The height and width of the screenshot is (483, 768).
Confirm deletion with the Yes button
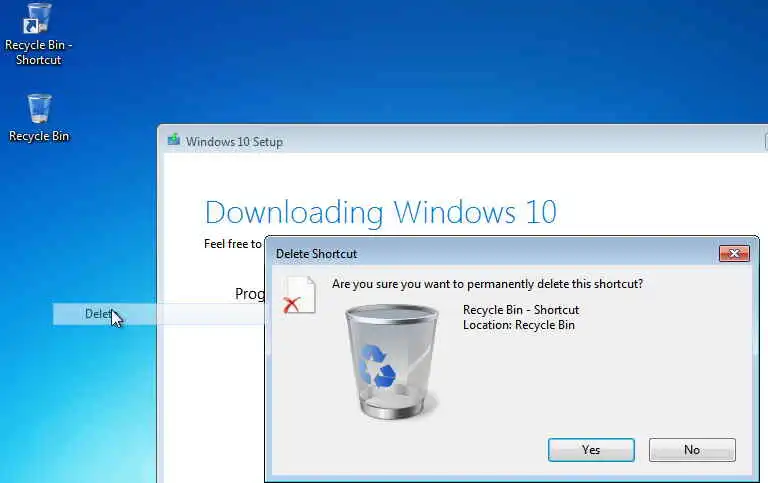[591, 450]
